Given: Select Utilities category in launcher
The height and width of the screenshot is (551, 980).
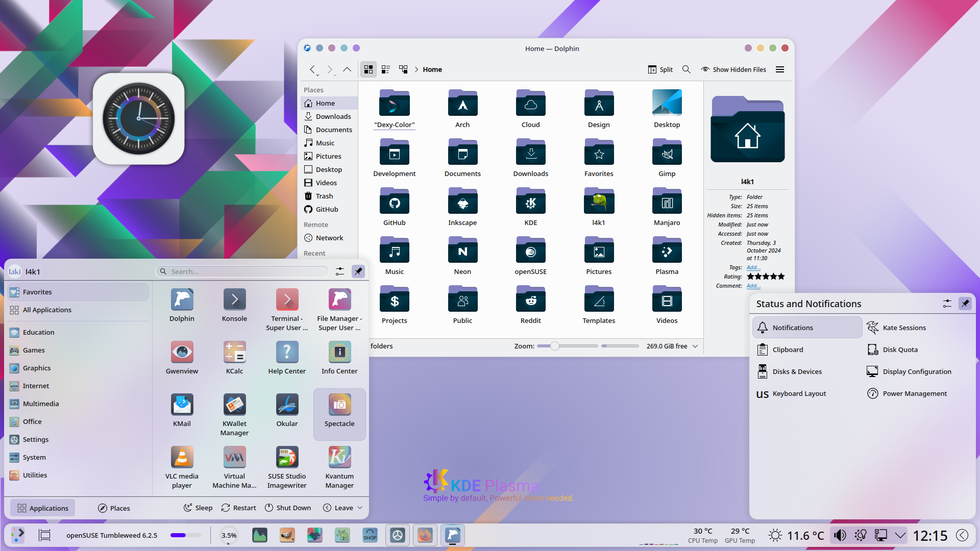Looking at the screenshot, I should [x=78, y=475].
